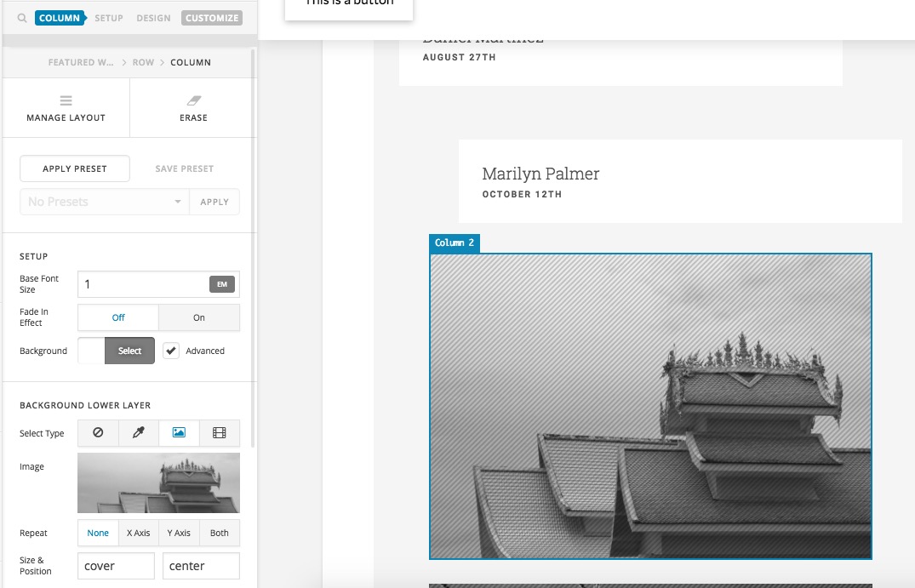Screen dimensions: 915x588
Task: Choose the video film background type
Action: (220, 433)
